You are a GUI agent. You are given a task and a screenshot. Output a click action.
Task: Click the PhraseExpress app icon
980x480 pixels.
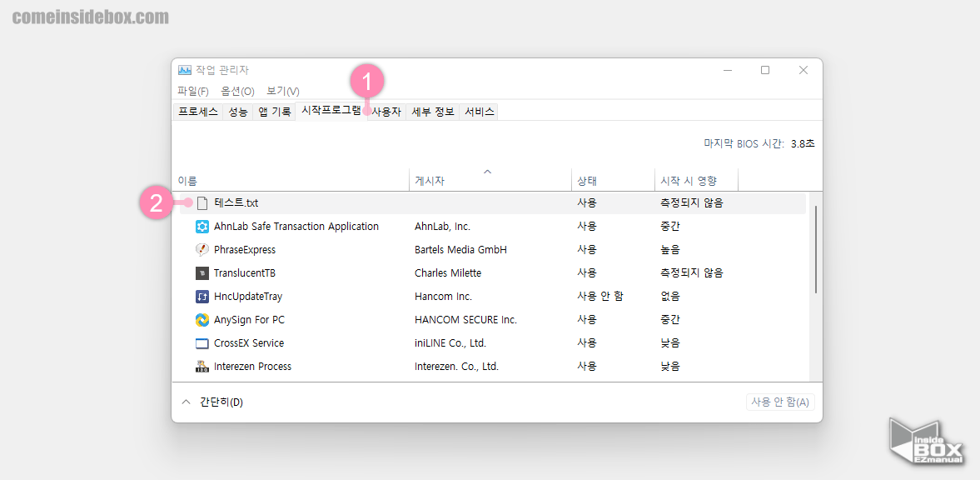point(201,249)
